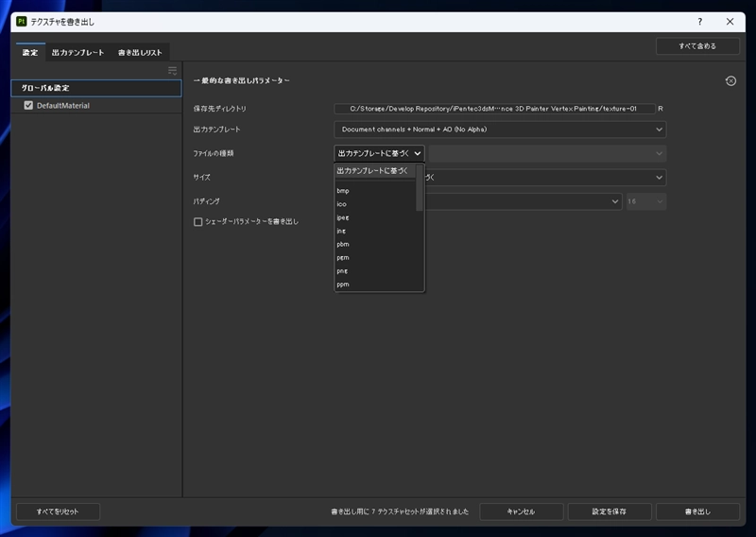Screen dimensions: 756x537
Task: Select グローバル設定 in the left list
Action: [x=96, y=88]
